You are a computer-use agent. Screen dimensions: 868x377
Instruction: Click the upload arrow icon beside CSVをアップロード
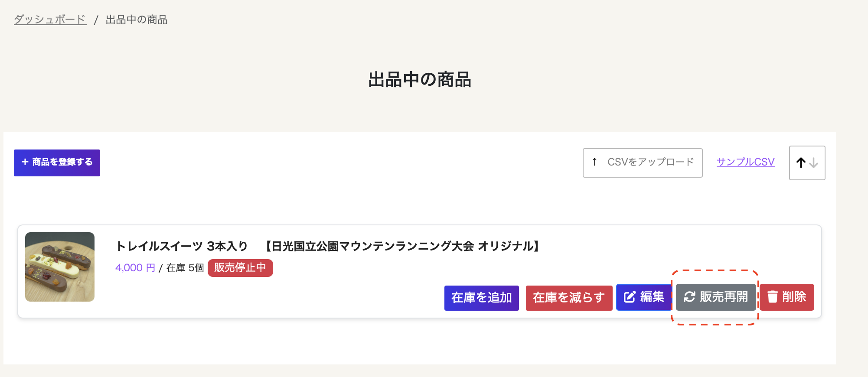594,162
